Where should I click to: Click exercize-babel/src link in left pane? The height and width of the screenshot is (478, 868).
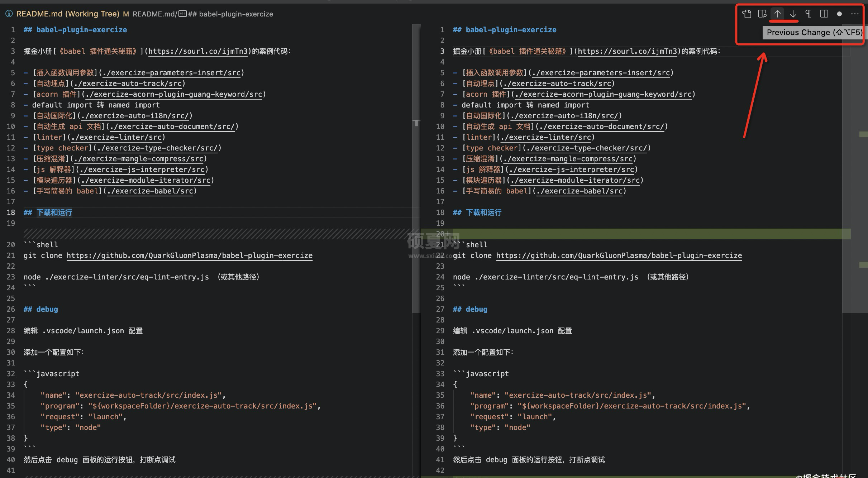click(x=150, y=191)
